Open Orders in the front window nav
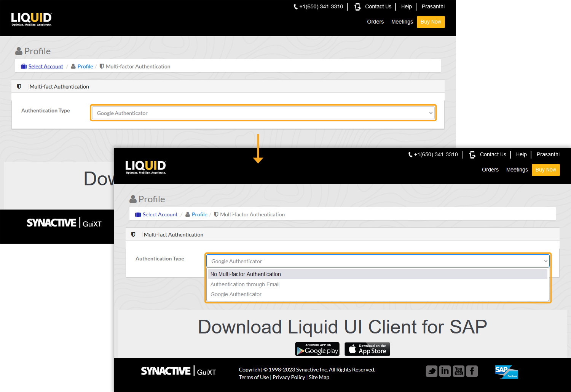The image size is (571, 392). click(490, 170)
